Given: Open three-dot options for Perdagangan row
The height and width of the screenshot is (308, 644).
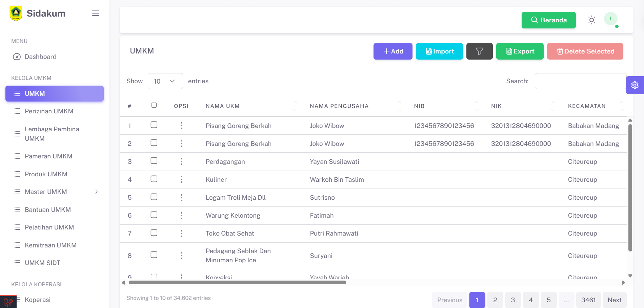Looking at the screenshot, I should pos(181,161).
